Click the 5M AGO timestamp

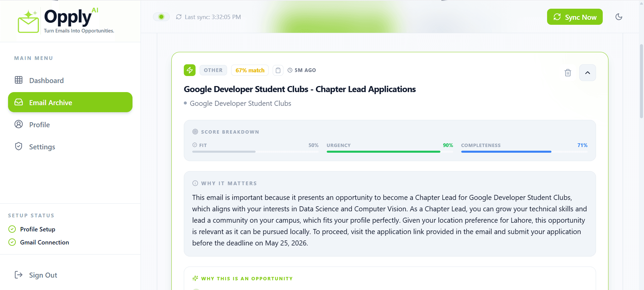(305, 70)
